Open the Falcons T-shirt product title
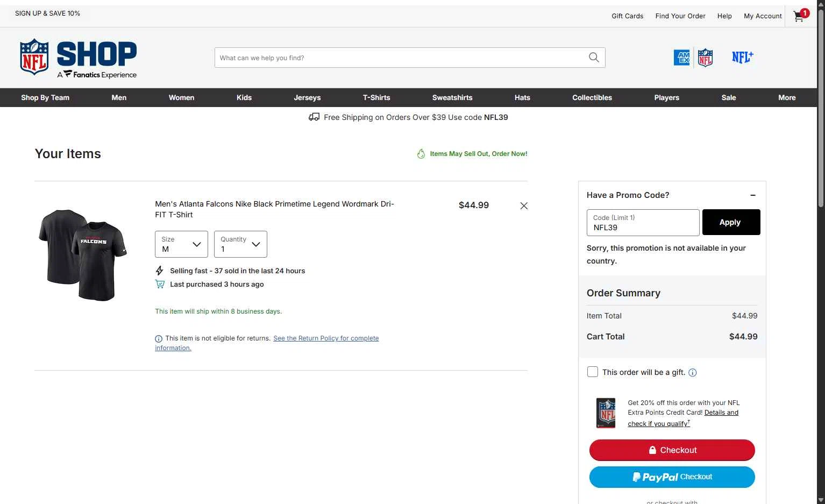The image size is (825, 504). (x=274, y=209)
